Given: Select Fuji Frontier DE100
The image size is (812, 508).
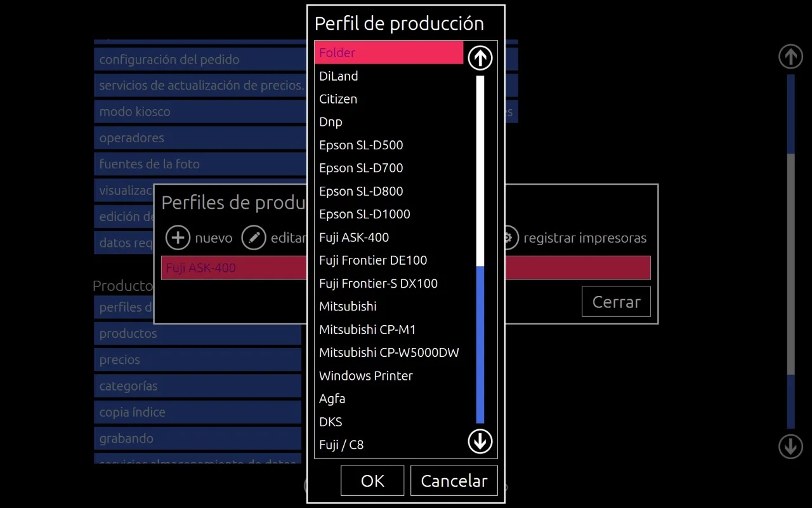Looking at the screenshot, I should coord(389,260).
